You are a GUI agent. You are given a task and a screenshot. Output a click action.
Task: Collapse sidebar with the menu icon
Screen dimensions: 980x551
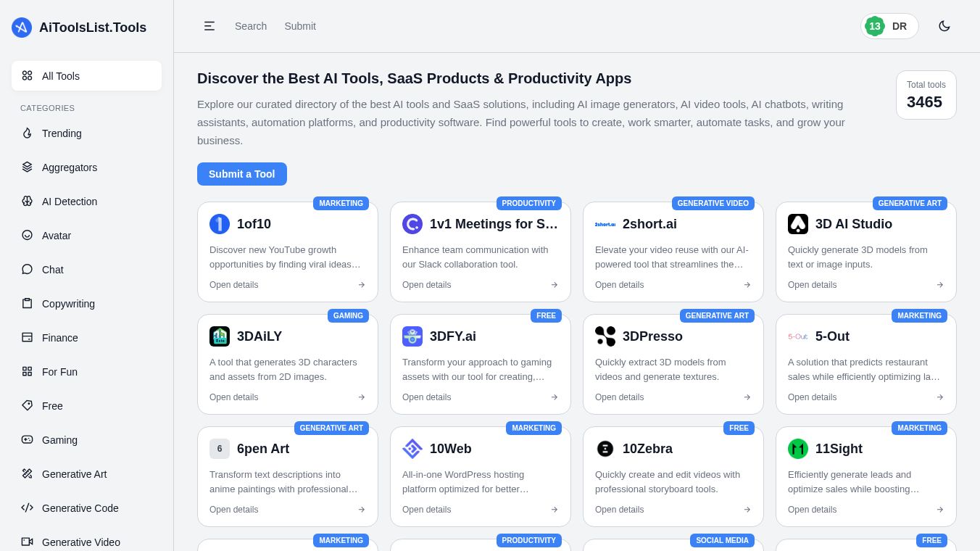(209, 26)
